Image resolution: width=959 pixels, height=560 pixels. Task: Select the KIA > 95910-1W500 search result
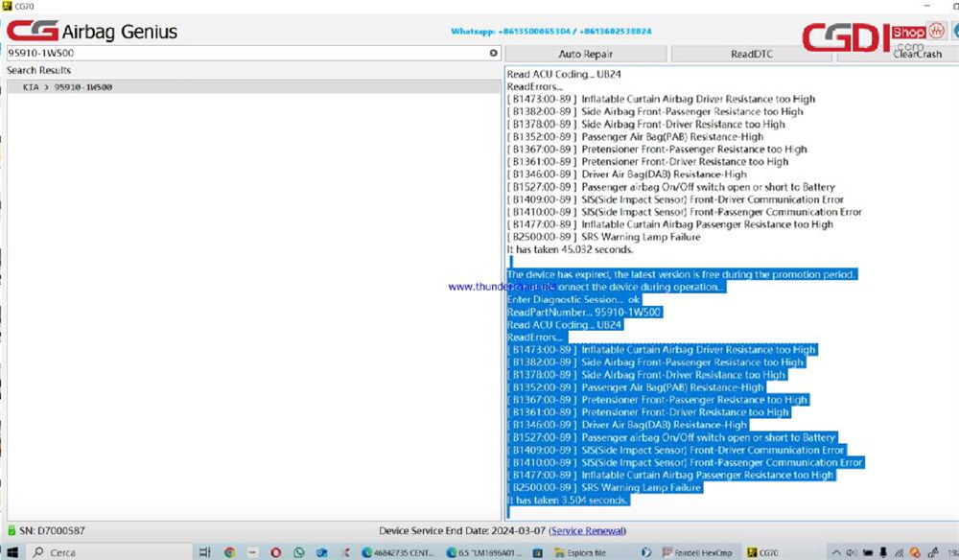pyautogui.click(x=253, y=87)
